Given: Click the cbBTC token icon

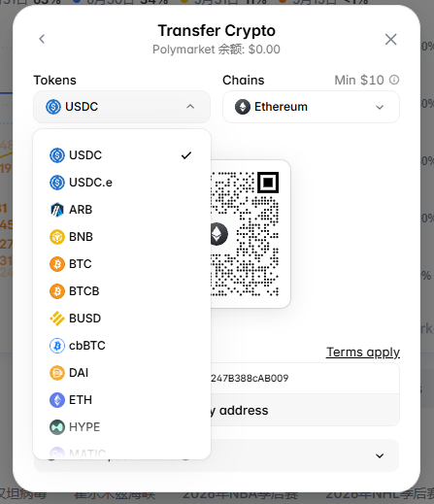Looking at the screenshot, I should coord(57,346).
